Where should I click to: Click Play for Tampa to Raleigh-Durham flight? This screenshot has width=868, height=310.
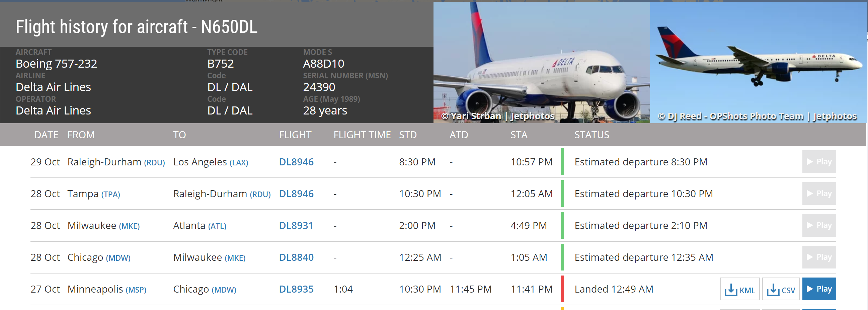click(x=819, y=194)
